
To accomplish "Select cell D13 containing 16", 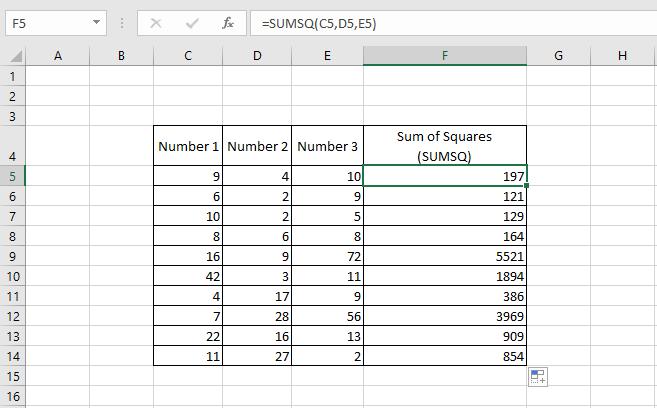I will tap(257, 336).
